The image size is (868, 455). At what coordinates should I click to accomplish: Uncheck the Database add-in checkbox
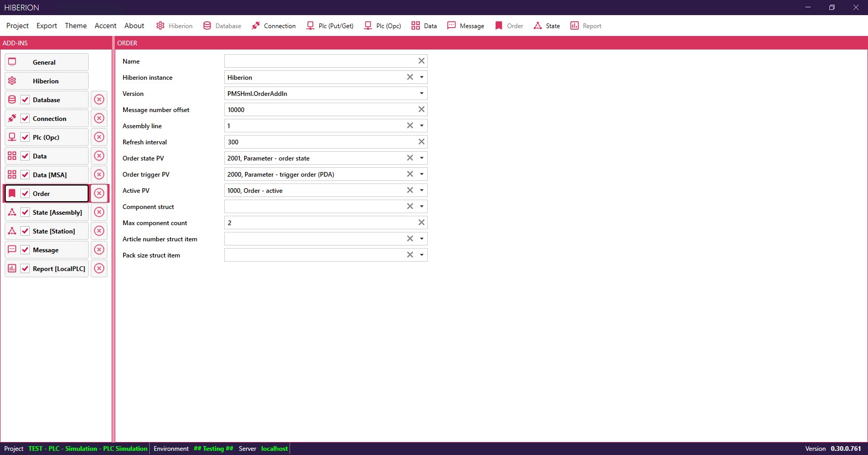pos(25,100)
